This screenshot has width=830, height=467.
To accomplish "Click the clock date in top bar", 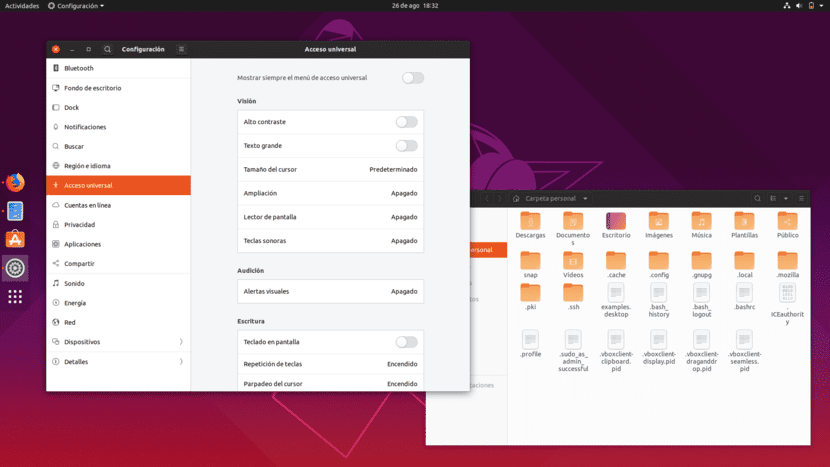I will pos(415,6).
